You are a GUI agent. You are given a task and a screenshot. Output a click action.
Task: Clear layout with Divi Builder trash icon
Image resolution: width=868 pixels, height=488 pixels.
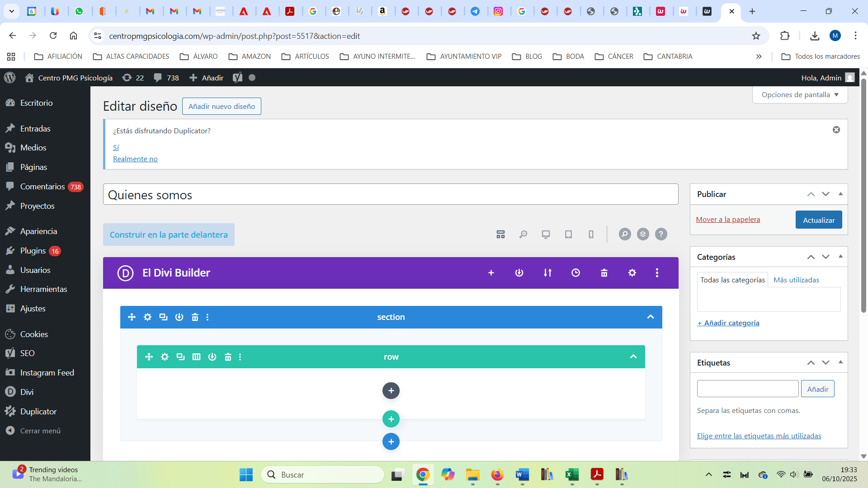pyautogui.click(x=604, y=273)
